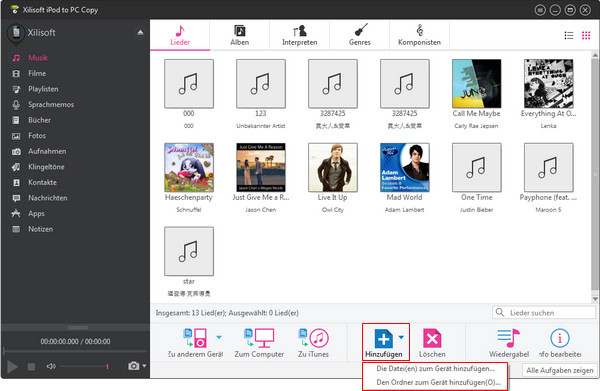Switch to thumbnail grid view
600x391 pixels.
[x=586, y=36]
